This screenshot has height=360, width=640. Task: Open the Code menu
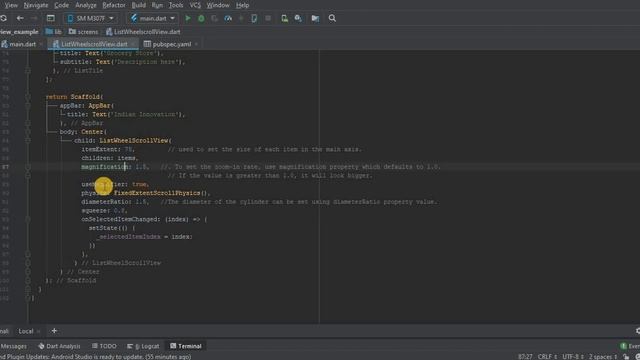point(62,5)
